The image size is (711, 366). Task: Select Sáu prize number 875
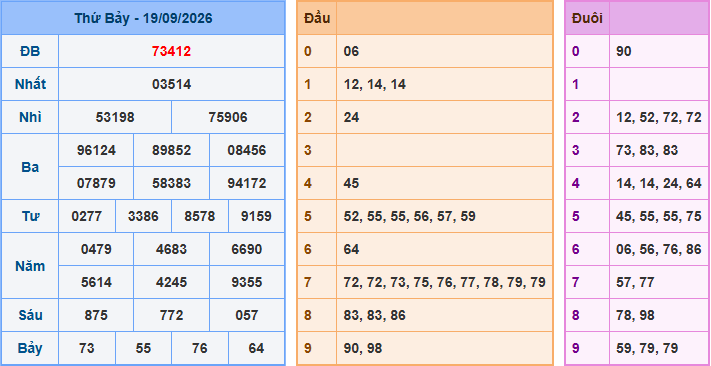click(96, 315)
